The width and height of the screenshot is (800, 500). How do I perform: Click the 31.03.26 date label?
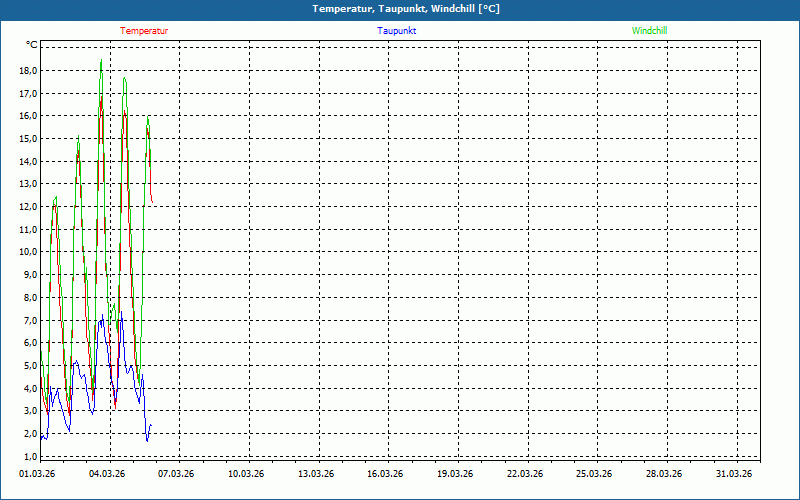(734, 474)
